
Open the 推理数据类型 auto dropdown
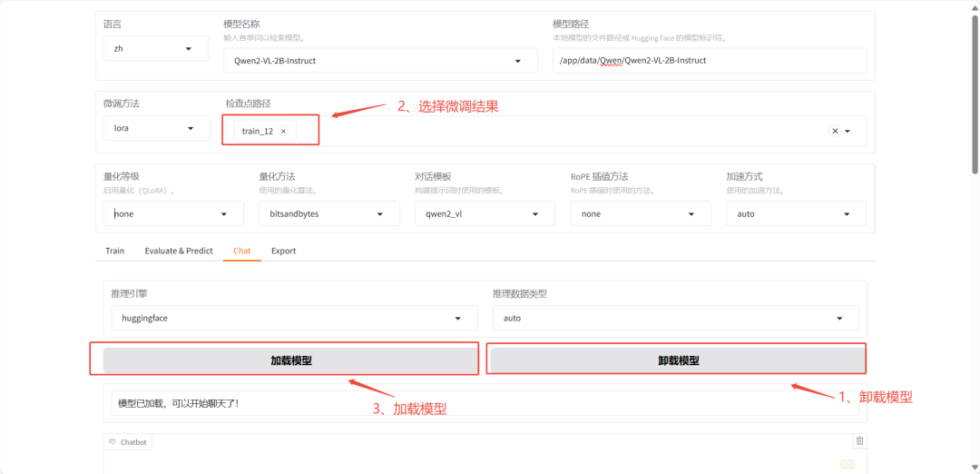pos(676,318)
